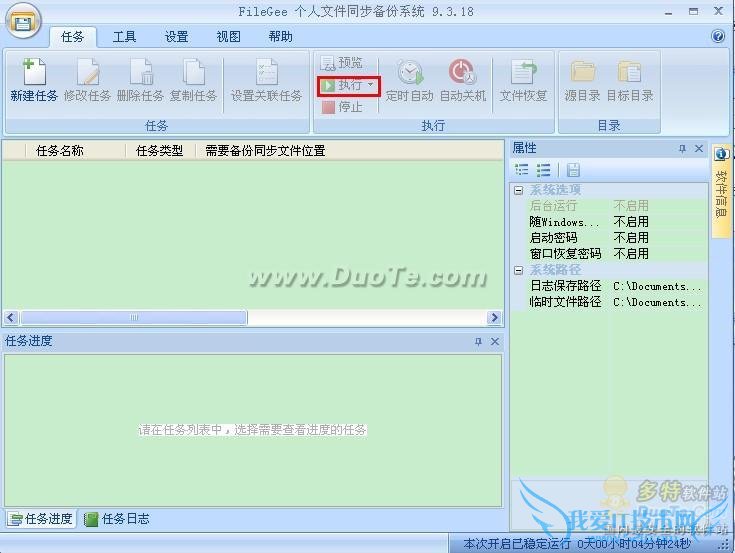Click the task list left scroll arrow
735x553 pixels.
coord(11,317)
